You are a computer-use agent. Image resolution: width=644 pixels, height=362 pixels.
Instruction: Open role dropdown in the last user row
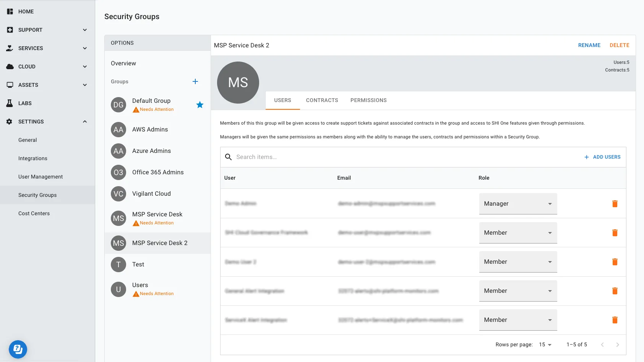point(518,320)
